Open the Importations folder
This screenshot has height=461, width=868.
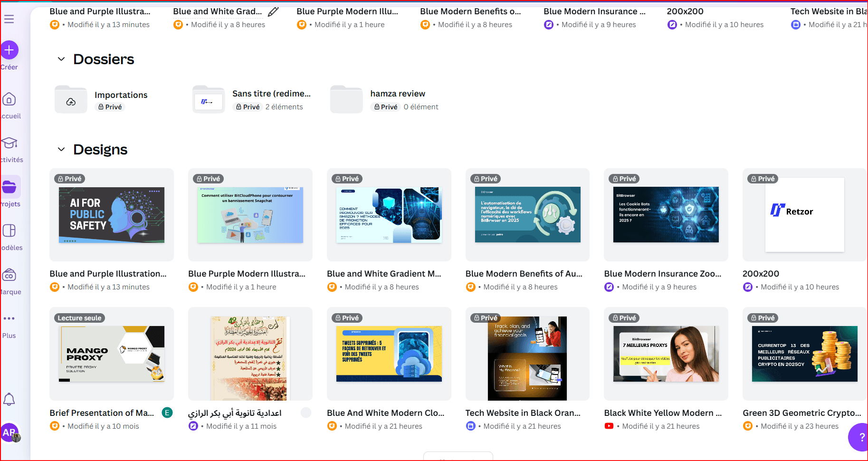[121, 95]
